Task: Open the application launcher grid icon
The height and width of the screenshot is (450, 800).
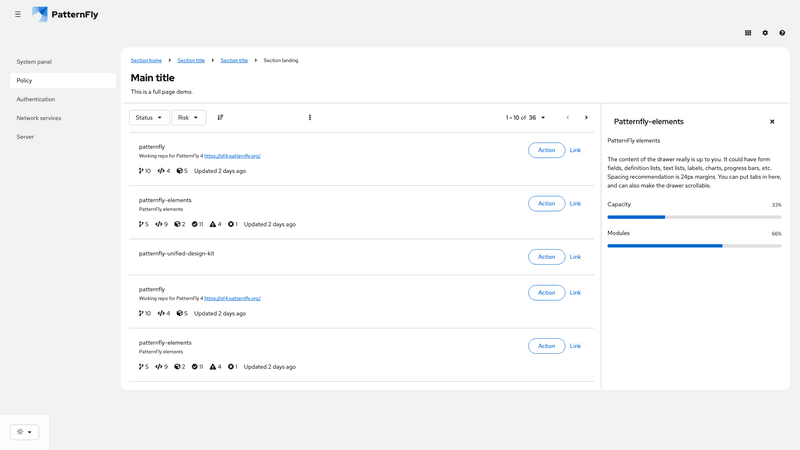Action: [748, 33]
